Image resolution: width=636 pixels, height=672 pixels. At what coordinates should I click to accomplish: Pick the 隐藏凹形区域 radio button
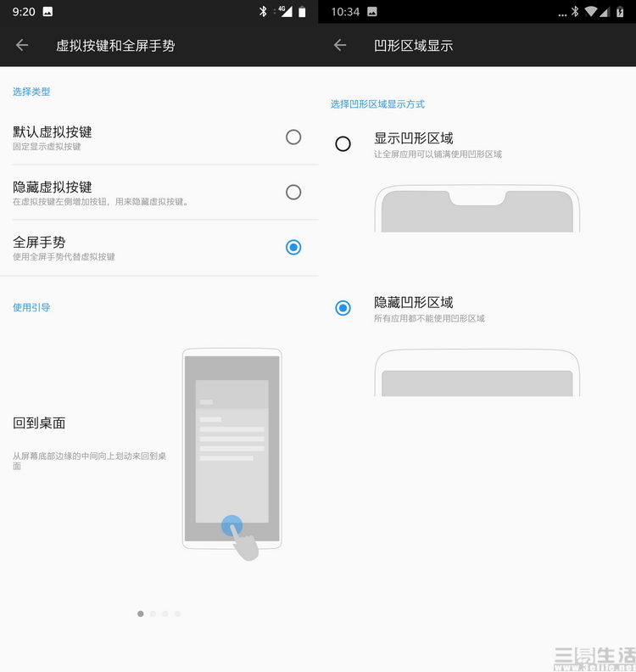click(343, 308)
